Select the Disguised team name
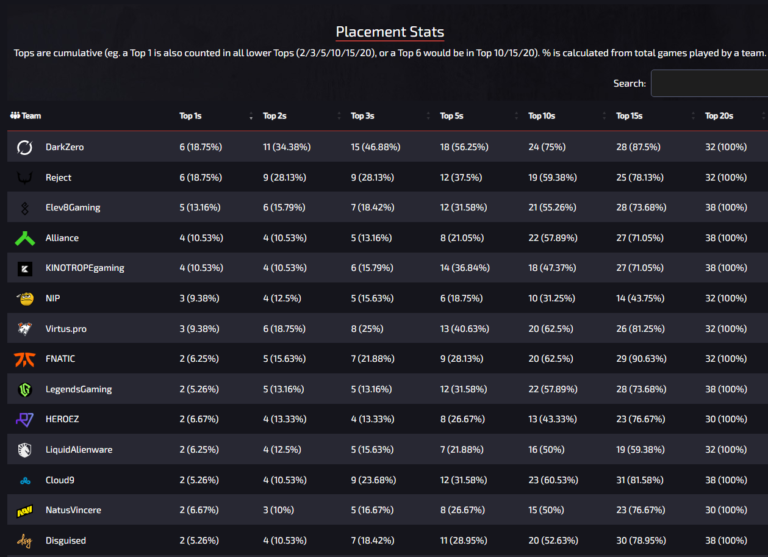The image size is (768, 557). [68, 541]
